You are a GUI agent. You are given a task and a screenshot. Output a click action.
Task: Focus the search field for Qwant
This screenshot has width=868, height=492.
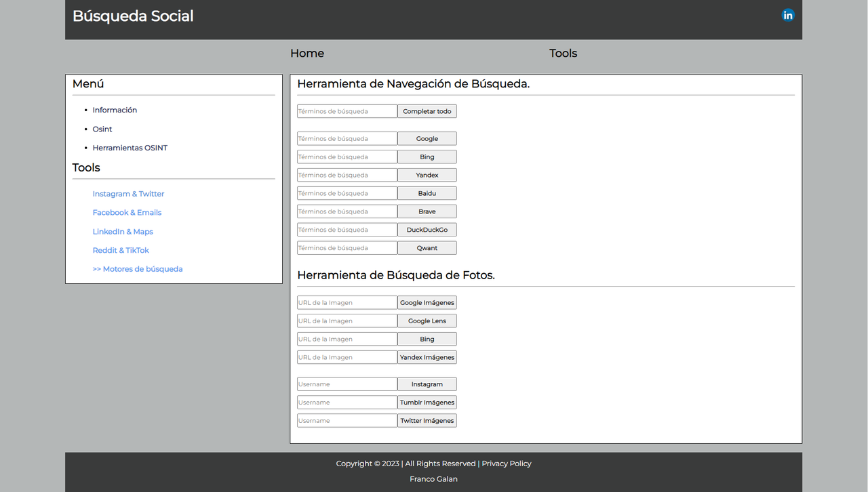click(347, 248)
